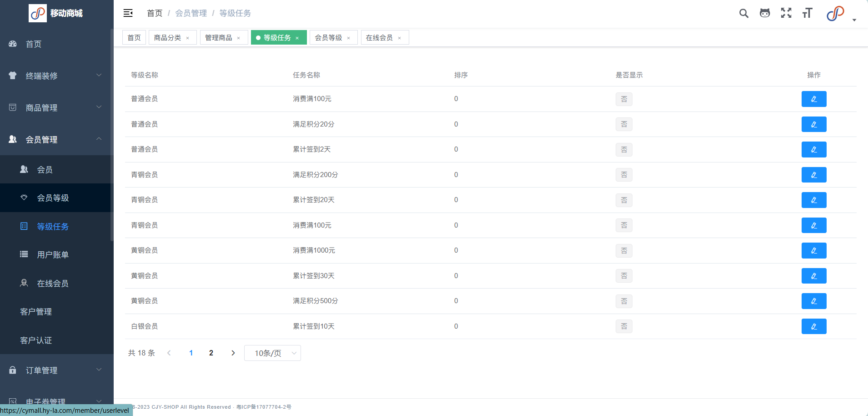Viewport: 868px width, 416px height.
Task: Click the search magnifier icon in header
Action: (743, 13)
